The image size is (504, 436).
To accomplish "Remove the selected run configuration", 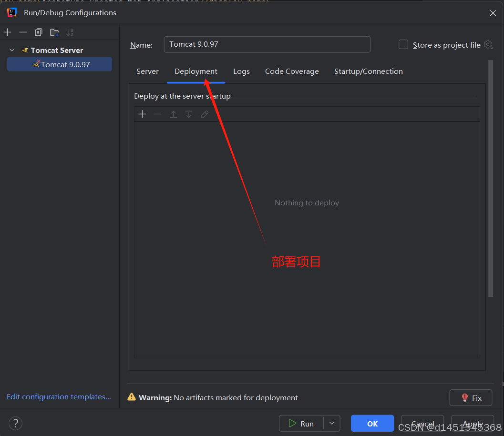I will click(23, 32).
